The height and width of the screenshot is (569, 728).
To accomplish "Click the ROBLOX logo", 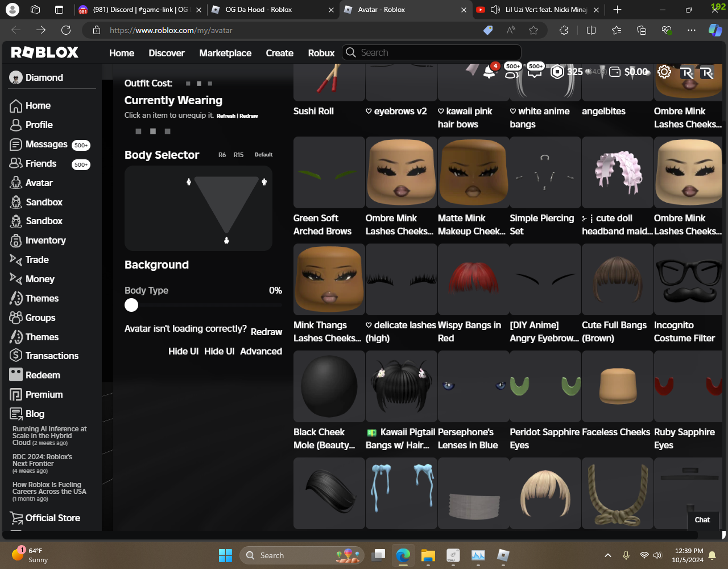I will coord(45,52).
